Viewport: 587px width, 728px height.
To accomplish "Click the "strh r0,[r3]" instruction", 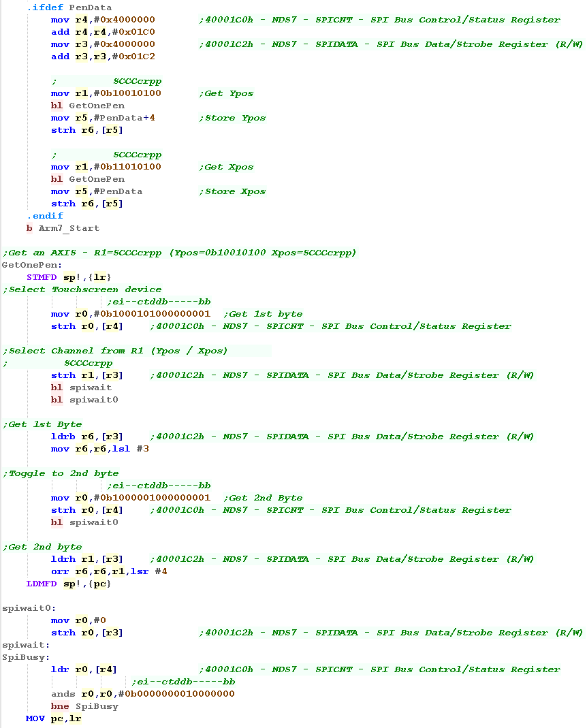I will pyautogui.click(x=87, y=633).
